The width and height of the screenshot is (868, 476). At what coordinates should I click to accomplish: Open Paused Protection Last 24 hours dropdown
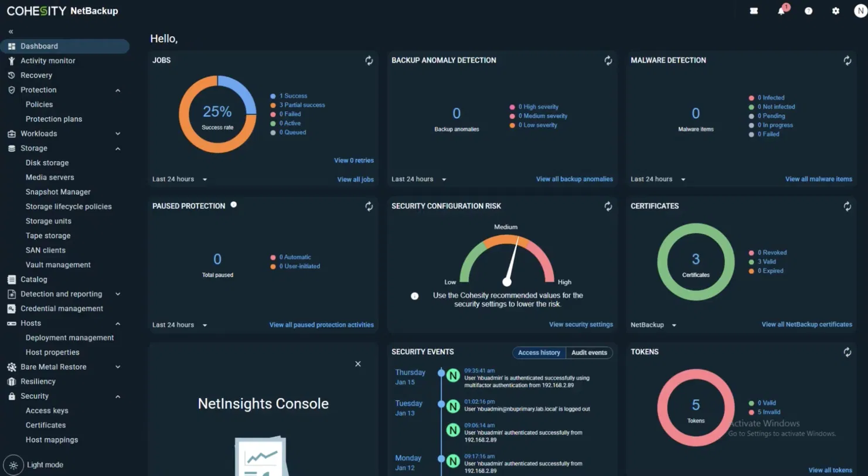[180, 325]
